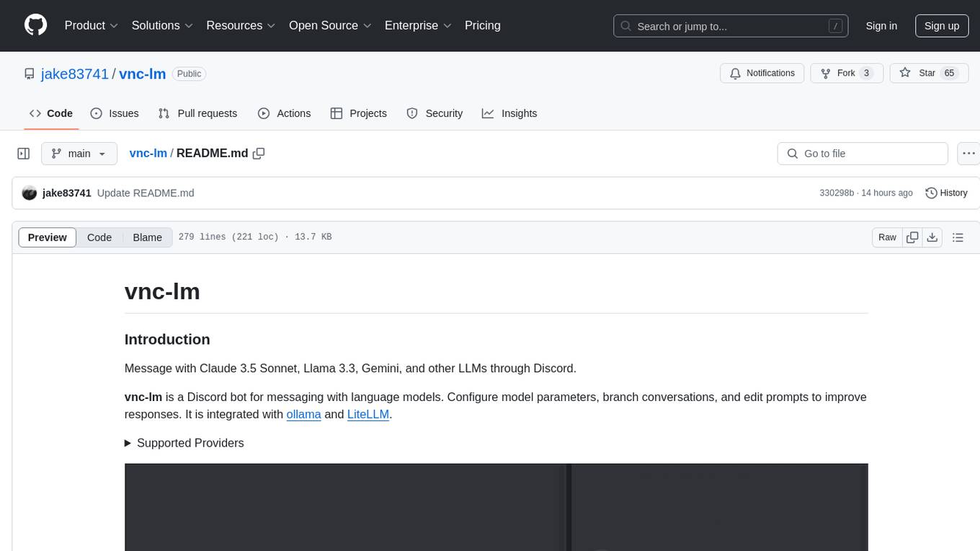Switch to the Projects tab
The width and height of the screenshot is (980, 551).
click(358, 113)
